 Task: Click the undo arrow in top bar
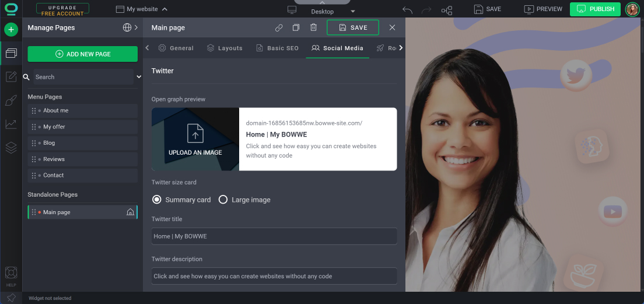(x=407, y=9)
